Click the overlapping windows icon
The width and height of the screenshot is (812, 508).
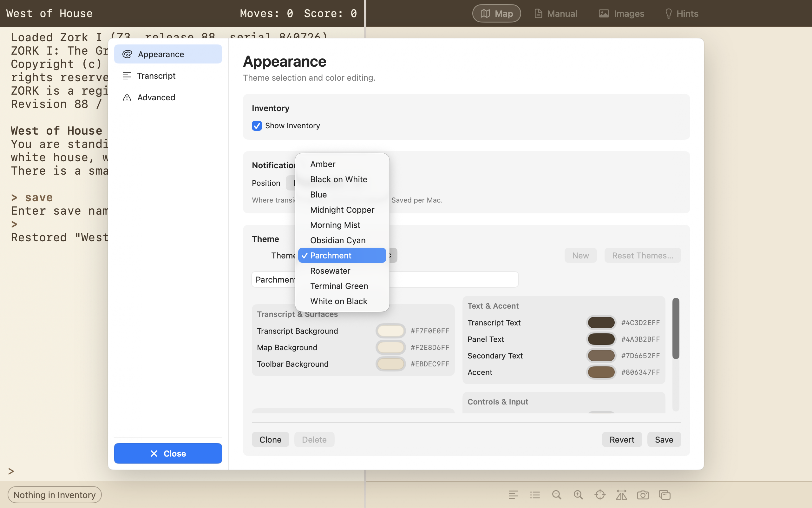coord(665,495)
